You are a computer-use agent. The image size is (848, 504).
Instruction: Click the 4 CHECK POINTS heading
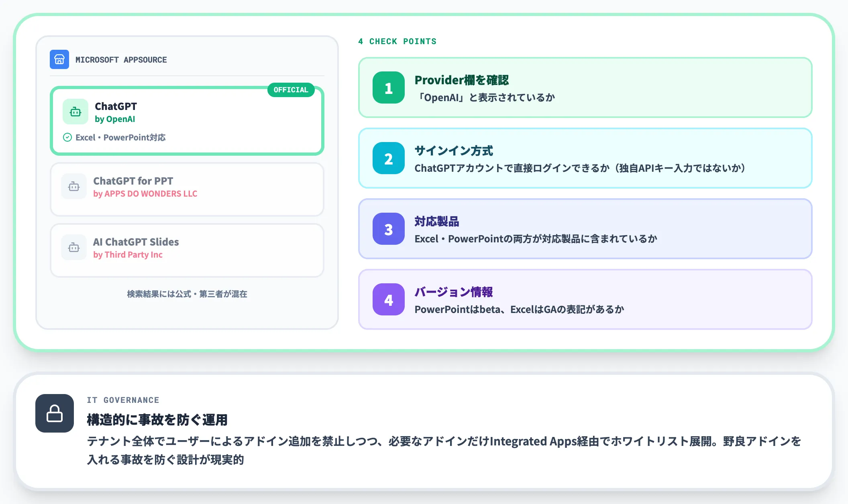click(x=397, y=41)
